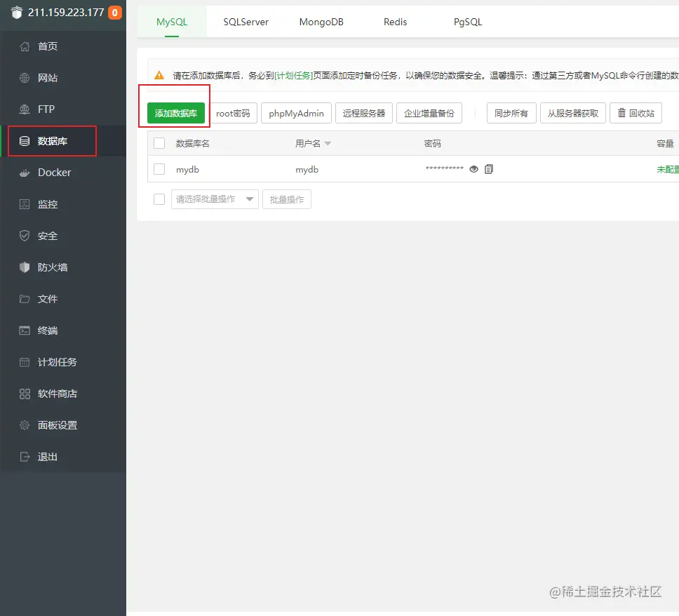Viewport: 679px width, 616px height.
Task: Click the gear icon beside 面板设置
Action: click(25, 425)
